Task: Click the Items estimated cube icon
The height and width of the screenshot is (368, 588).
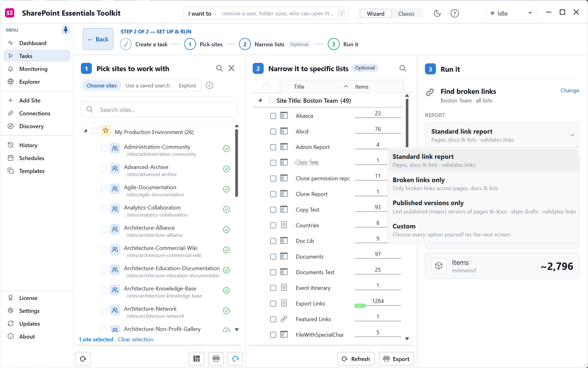Action: coord(438,266)
